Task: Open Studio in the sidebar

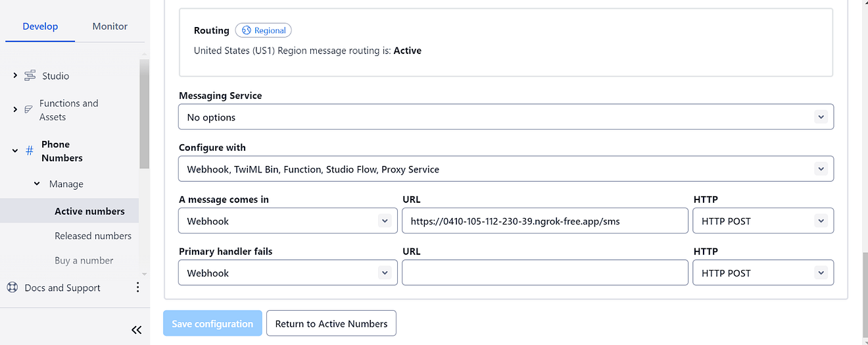Action: [x=56, y=76]
